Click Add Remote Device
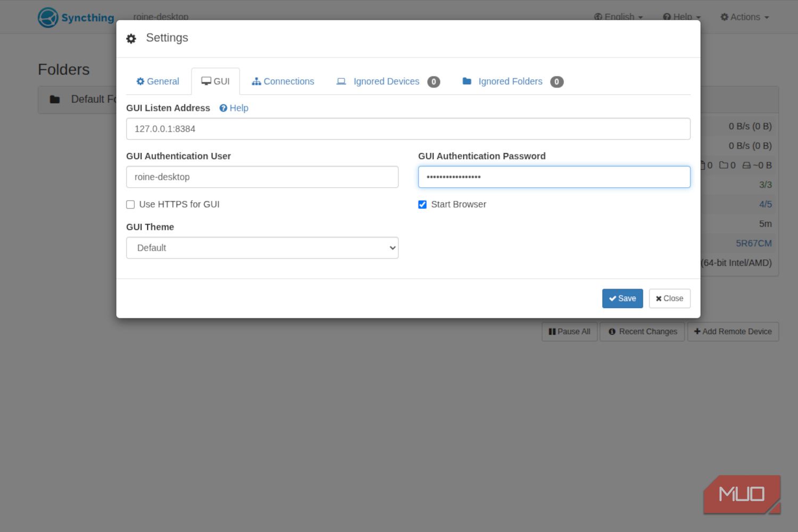The image size is (798, 532). coord(733,331)
